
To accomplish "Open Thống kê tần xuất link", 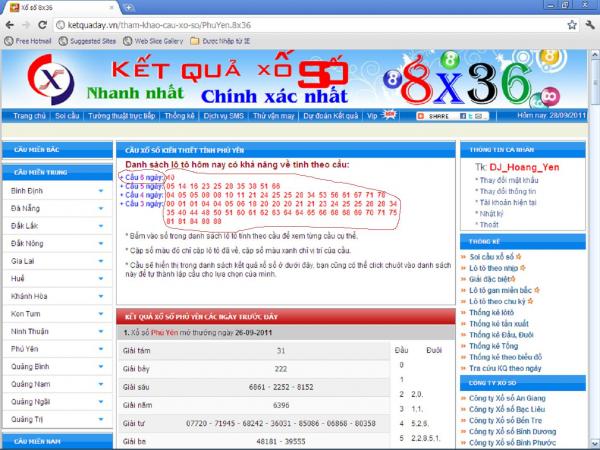I will point(499,324).
